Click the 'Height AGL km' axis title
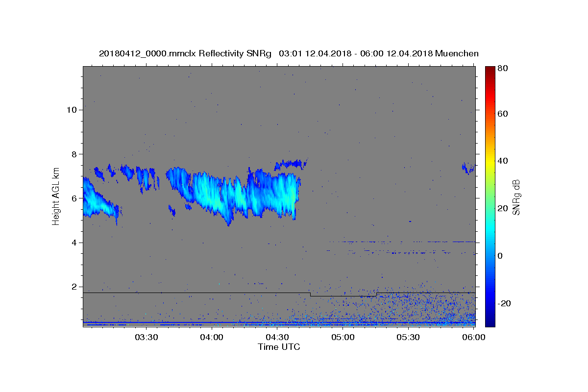Image resolution: width=588 pixels, height=392 pixels. click(56, 196)
